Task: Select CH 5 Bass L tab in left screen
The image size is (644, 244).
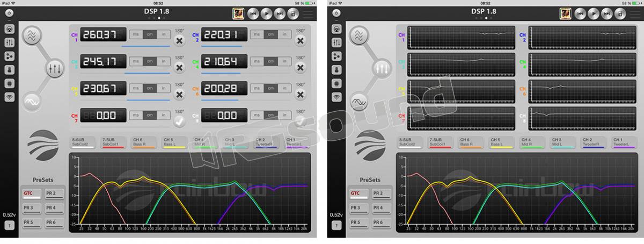Action: coord(174,142)
